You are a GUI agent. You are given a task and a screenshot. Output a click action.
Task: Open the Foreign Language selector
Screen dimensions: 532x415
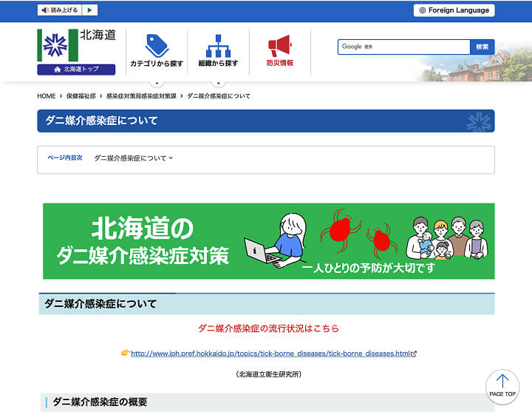[454, 10]
